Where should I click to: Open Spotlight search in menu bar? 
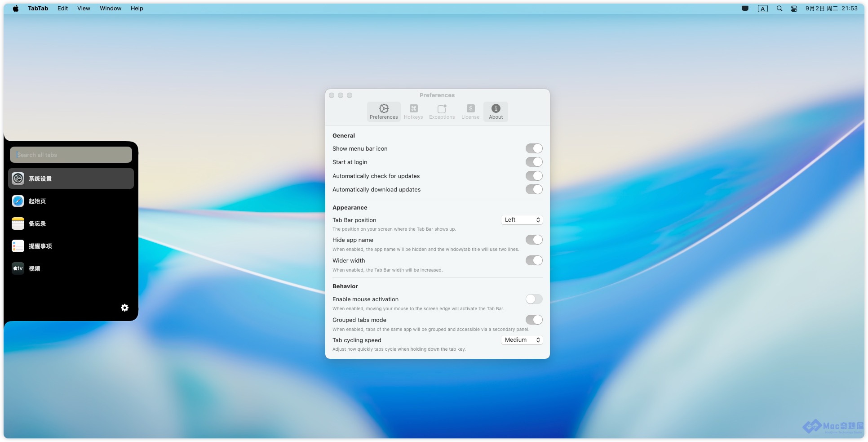pos(779,9)
